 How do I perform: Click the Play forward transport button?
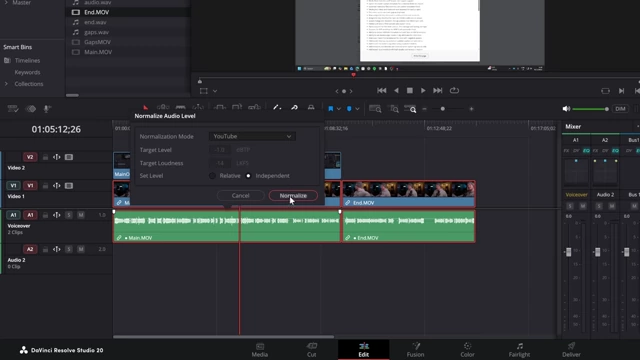(x=423, y=91)
